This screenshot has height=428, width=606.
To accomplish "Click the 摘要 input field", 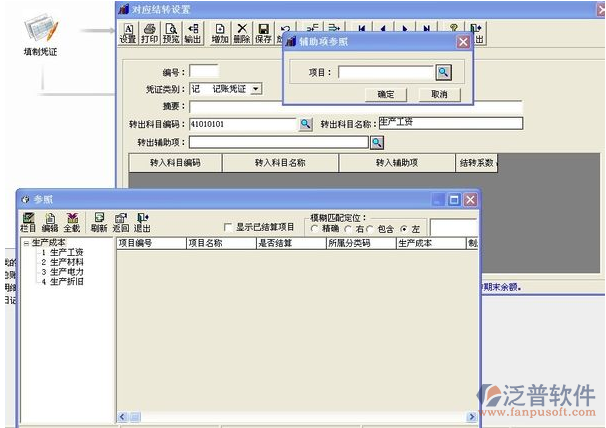I will click(x=355, y=107).
